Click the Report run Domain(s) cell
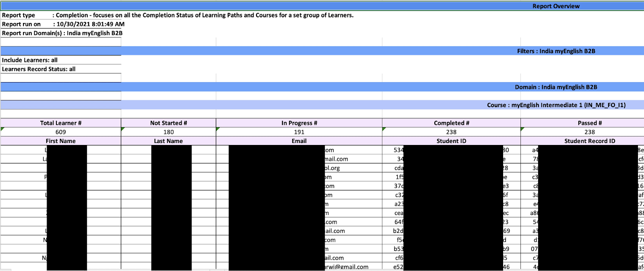 [x=62, y=33]
